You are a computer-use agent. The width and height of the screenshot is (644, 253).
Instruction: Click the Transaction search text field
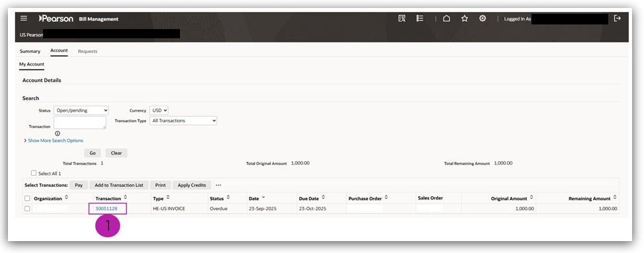[79, 123]
